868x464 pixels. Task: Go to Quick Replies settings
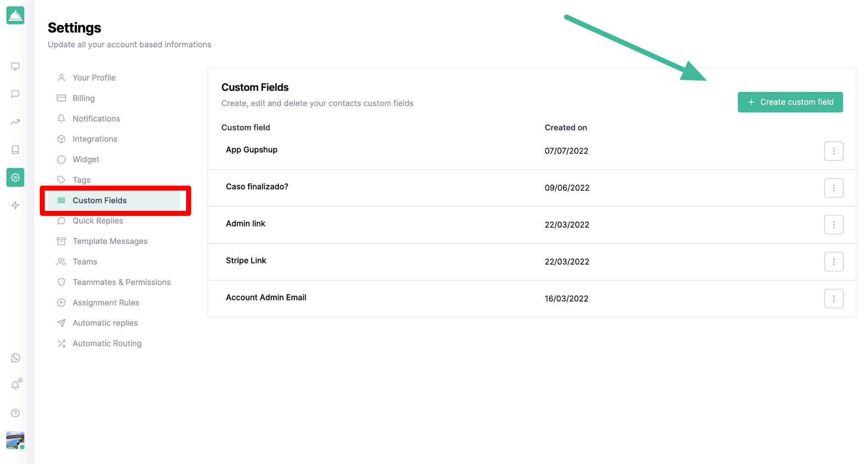(97, 221)
